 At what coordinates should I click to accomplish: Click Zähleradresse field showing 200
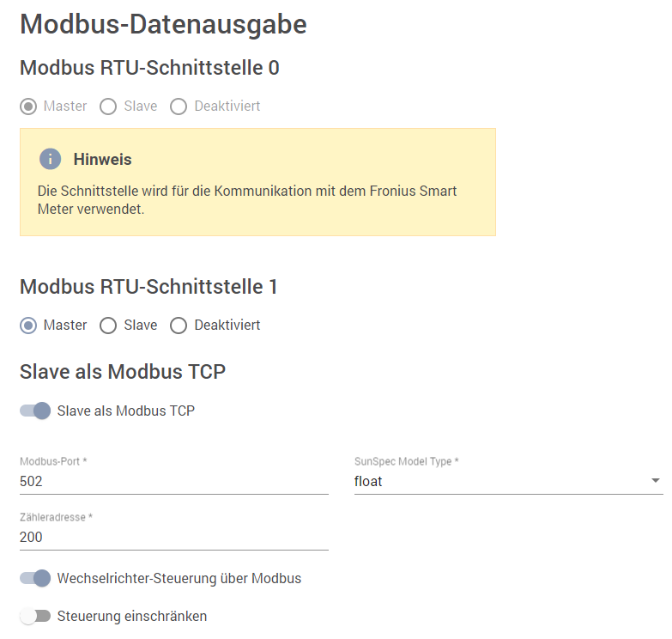[x=172, y=537]
